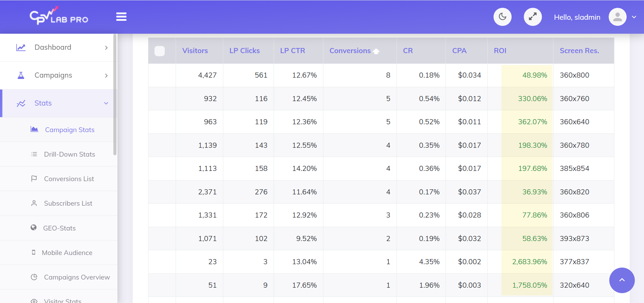Click the sidebar vertical scrollbar
The width and height of the screenshot is (644, 303).
pos(115,95)
